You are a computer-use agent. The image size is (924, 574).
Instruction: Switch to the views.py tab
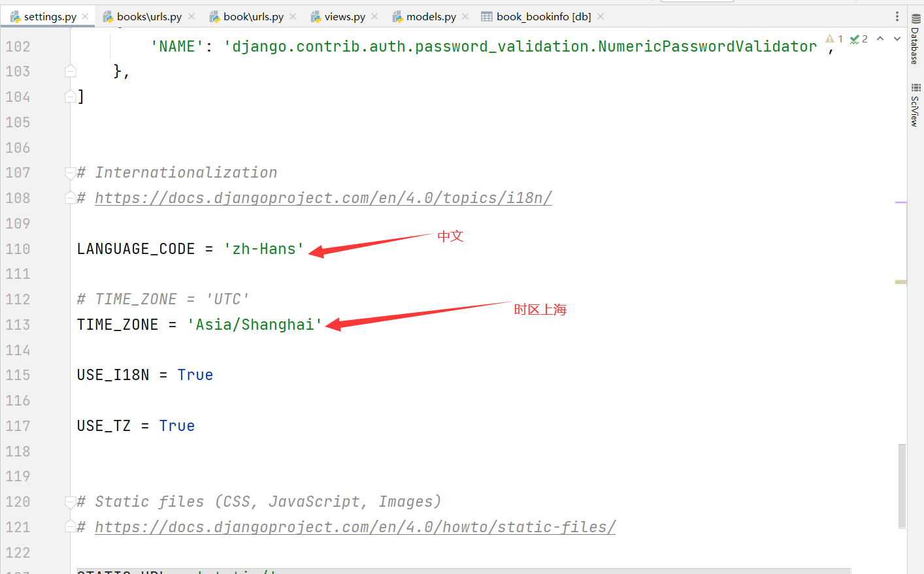(x=344, y=17)
